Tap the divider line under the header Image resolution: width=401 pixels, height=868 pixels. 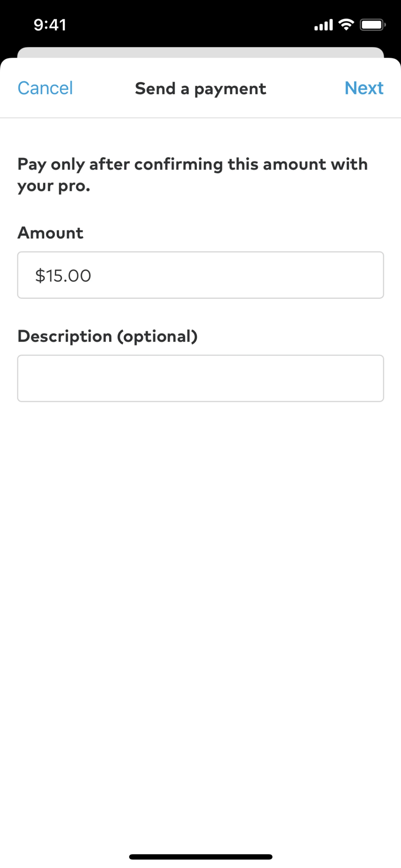[200, 118]
